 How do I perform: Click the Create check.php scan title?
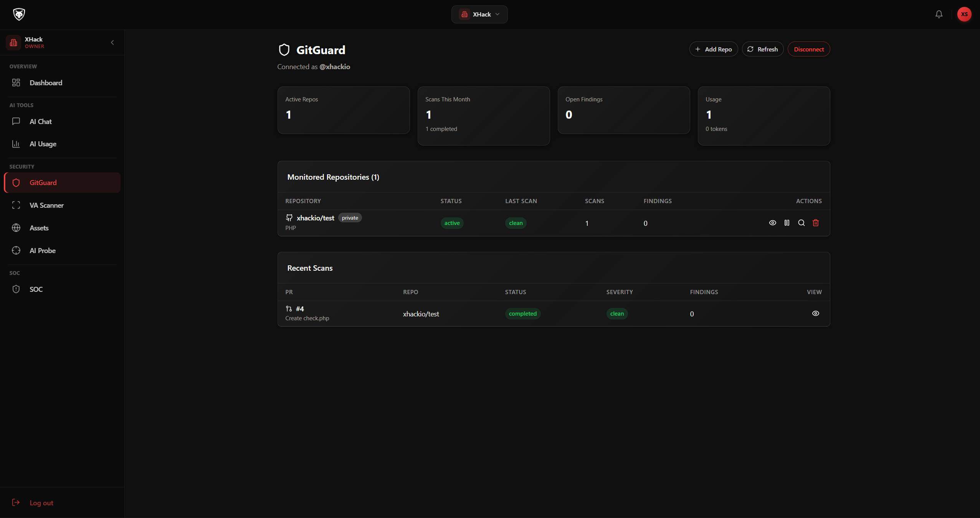click(307, 318)
